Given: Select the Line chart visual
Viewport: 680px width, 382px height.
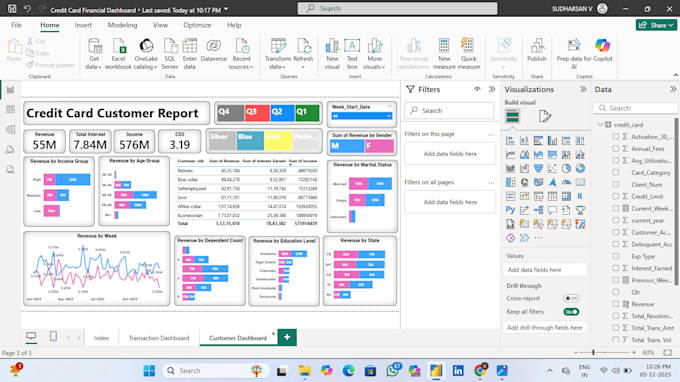Looking at the screenshot, I should [x=510, y=154].
